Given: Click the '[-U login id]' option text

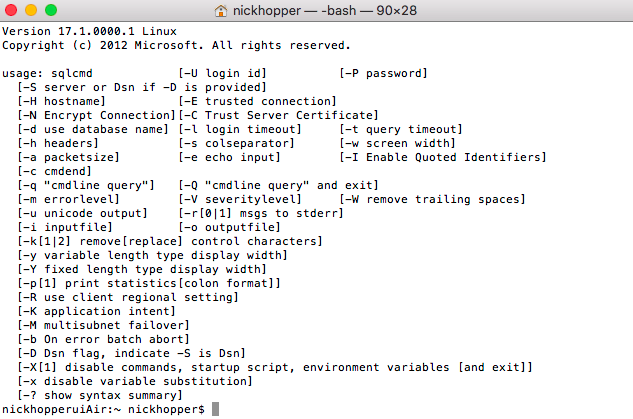Looking at the screenshot, I should tap(222, 73).
